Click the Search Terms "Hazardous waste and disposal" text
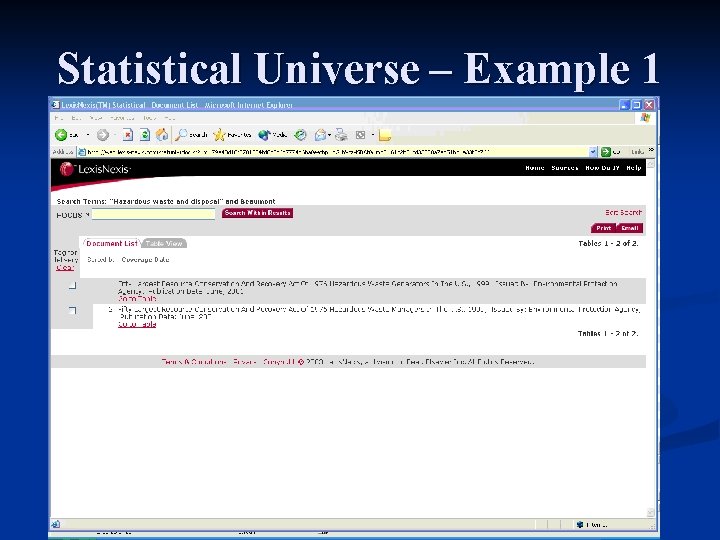The height and width of the screenshot is (540, 720). tap(166, 201)
